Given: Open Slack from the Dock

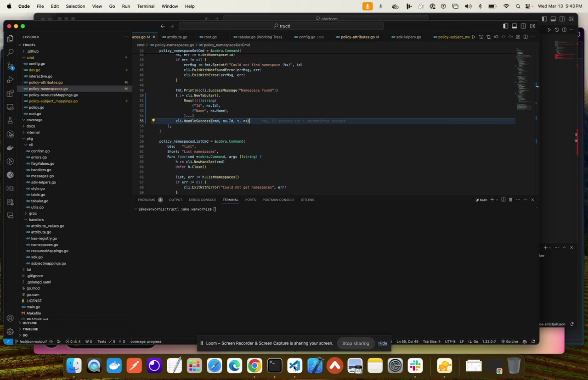Looking at the screenshot, I should coord(415,366).
